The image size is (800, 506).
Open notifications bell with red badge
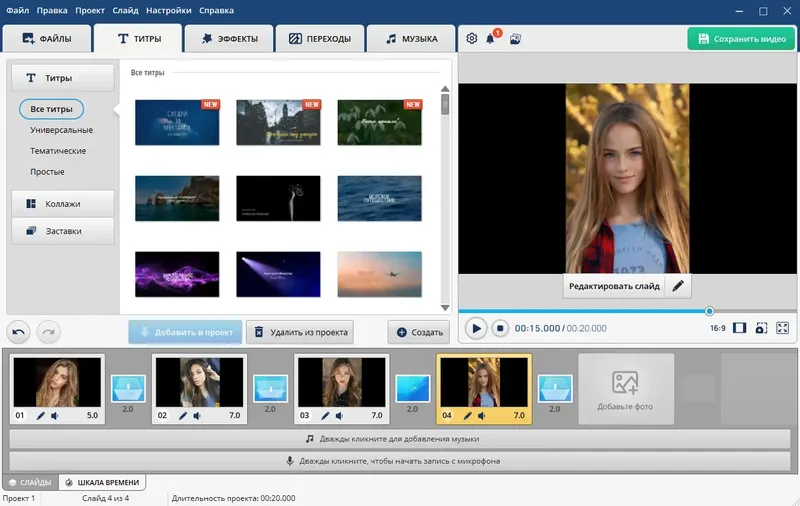click(491, 39)
